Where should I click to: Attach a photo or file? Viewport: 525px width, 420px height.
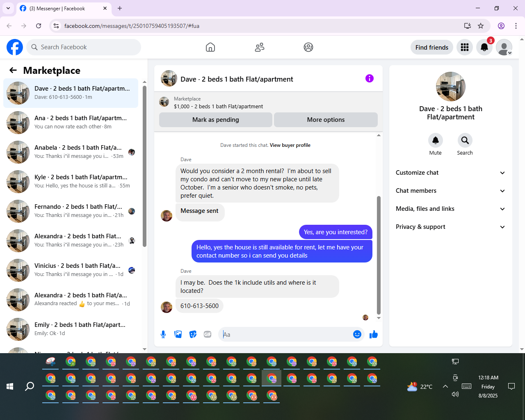(x=178, y=334)
